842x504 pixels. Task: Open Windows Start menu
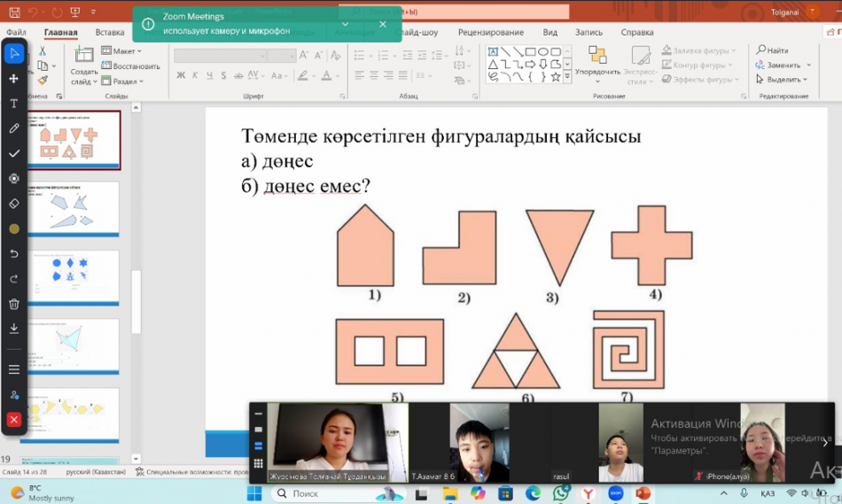pos(254,492)
